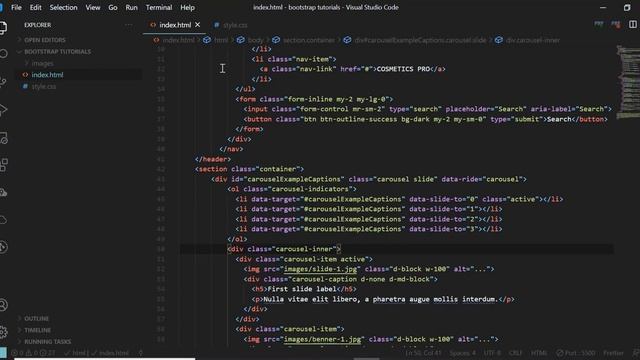Open the Help menu
This screenshot has width=640, height=360.
pyautogui.click(x=187, y=7)
